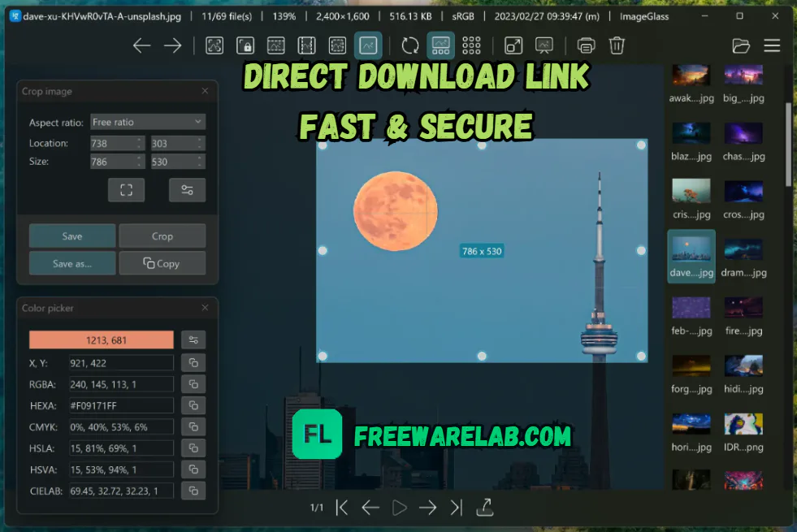Close the Color picker panel
The height and width of the screenshot is (532, 797).
click(x=205, y=307)
